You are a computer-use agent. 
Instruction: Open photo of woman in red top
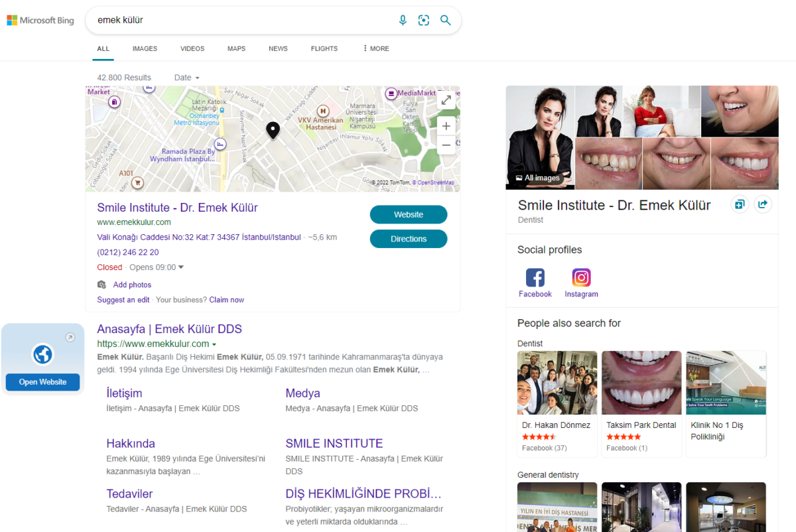(x=661, y=111)
